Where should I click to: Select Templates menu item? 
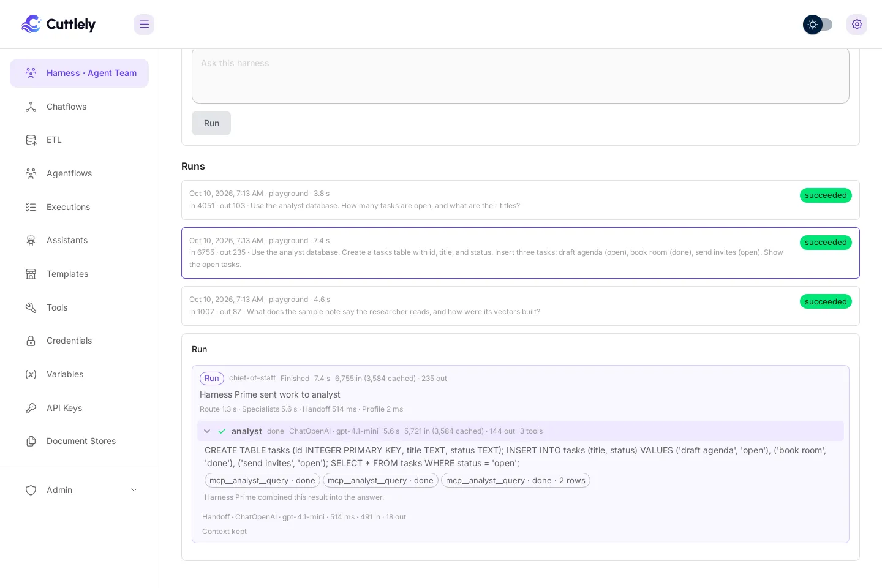(79, 274)
